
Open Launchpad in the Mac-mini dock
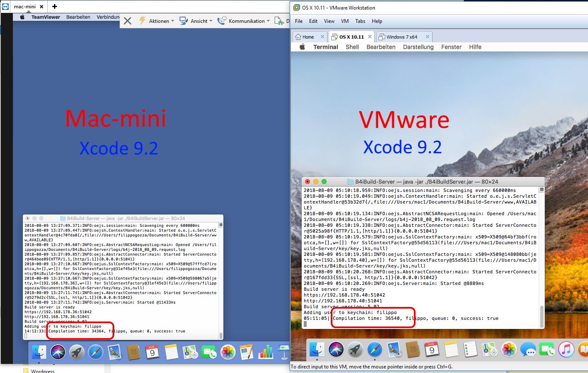coord(77,352)
